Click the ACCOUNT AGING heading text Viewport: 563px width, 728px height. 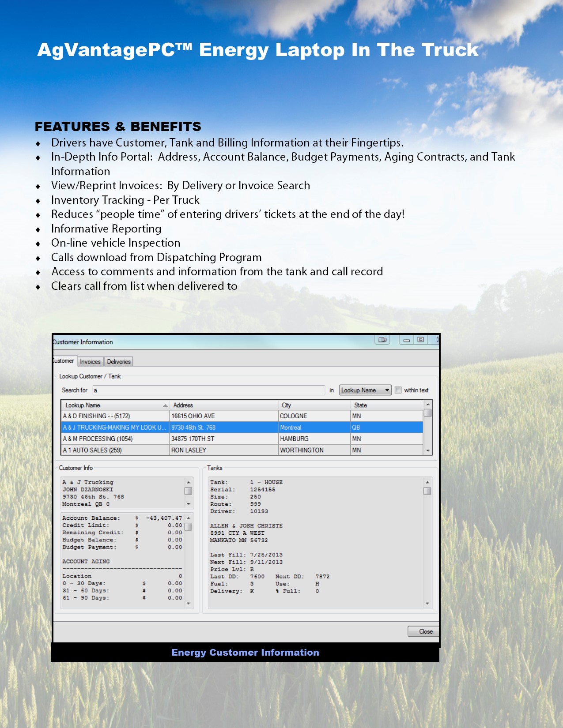click(x=86, y=562)
